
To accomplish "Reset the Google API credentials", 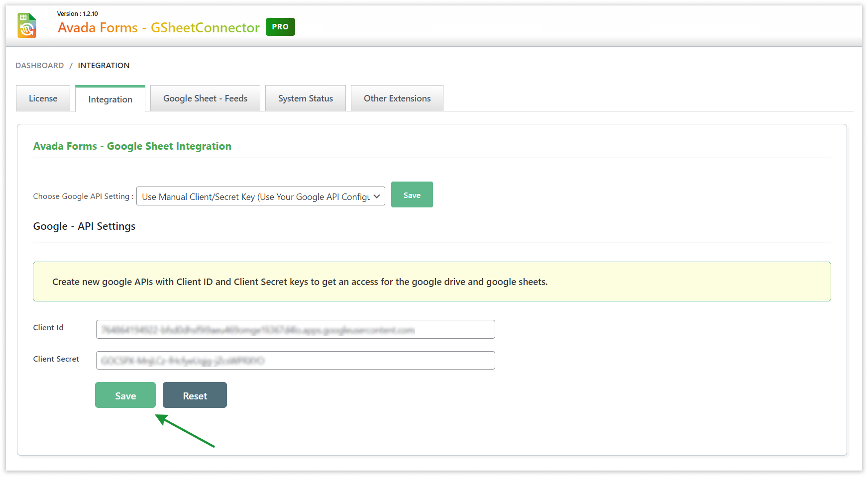I will point(195,395).
